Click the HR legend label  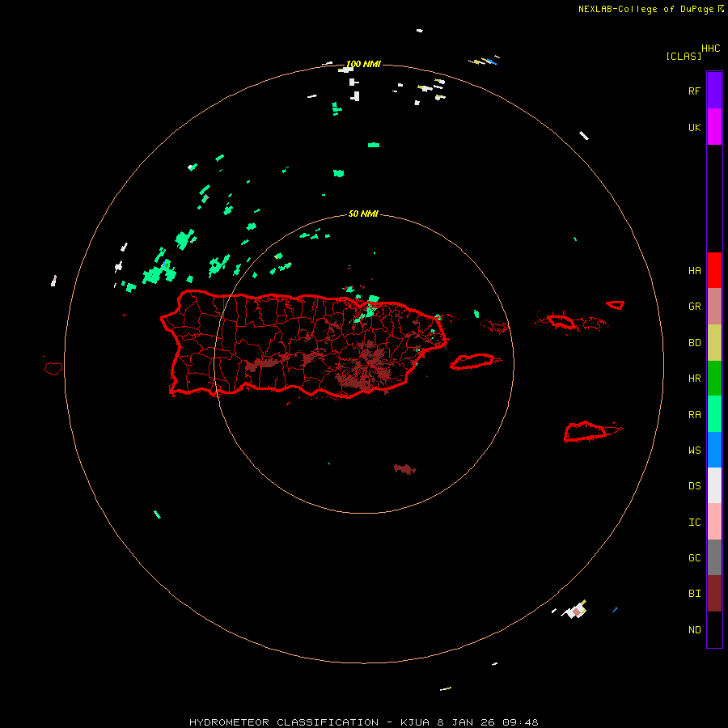coord(695,379)
